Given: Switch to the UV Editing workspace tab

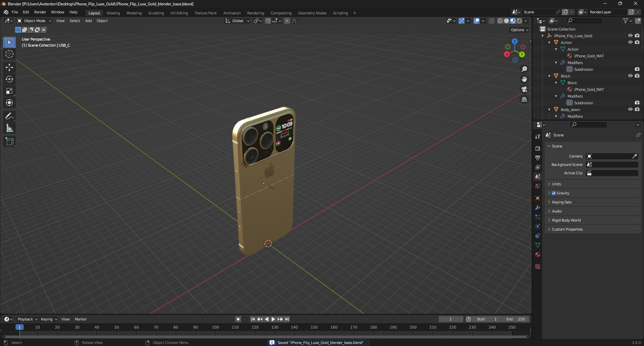Looking at the screenshot, I should pos(179,13).
